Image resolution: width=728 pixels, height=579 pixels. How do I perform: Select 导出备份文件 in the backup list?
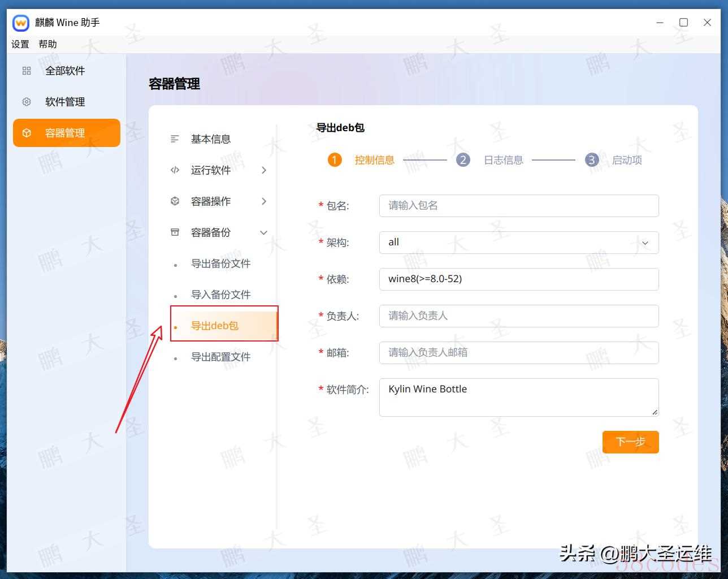coord(220,263)
